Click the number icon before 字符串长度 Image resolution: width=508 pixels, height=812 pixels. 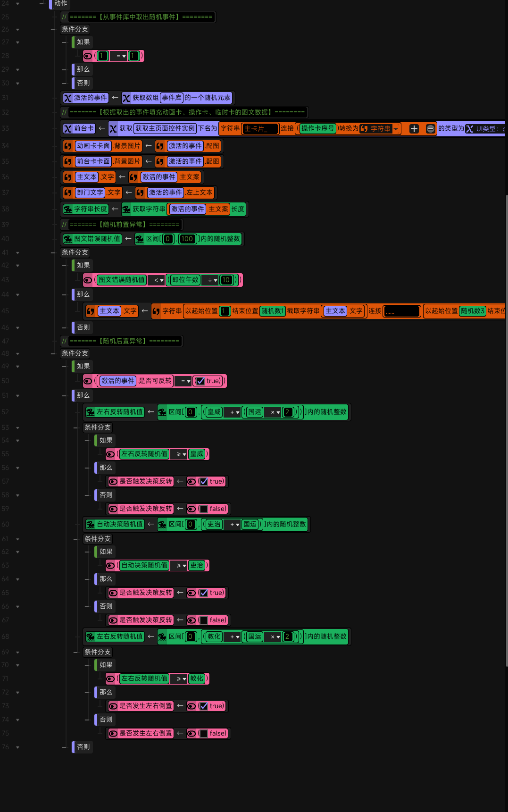(x=68, y=209)
